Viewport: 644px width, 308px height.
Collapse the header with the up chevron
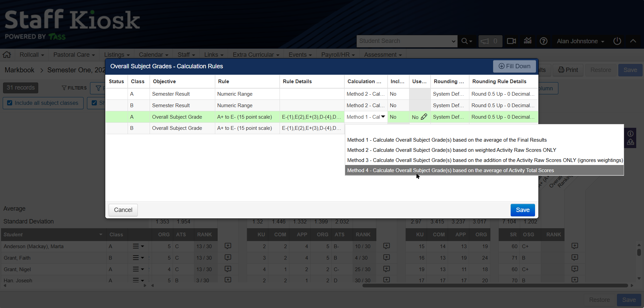(x=633, y=41)
